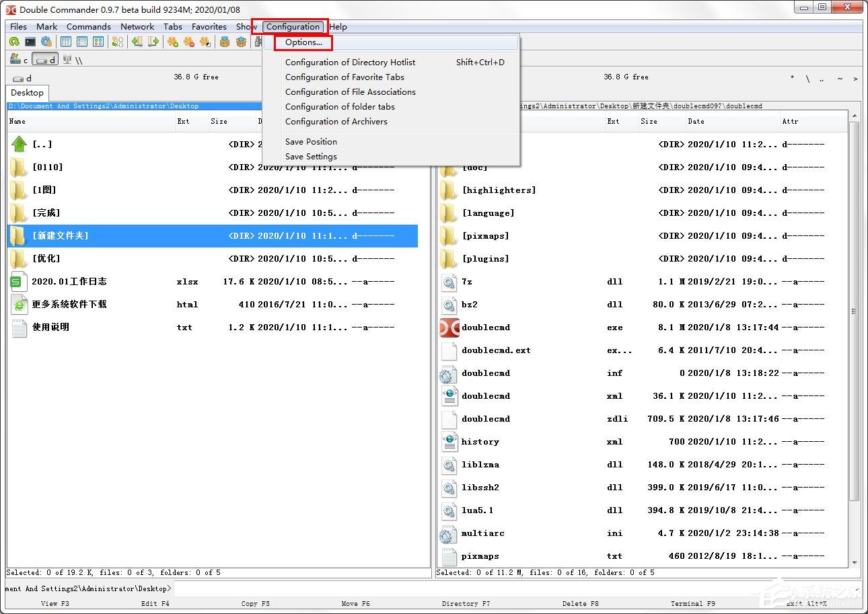Click the pack files toolbar icon
The width and height of the screenshot is (868, 614).
click(x=225, y=42)
